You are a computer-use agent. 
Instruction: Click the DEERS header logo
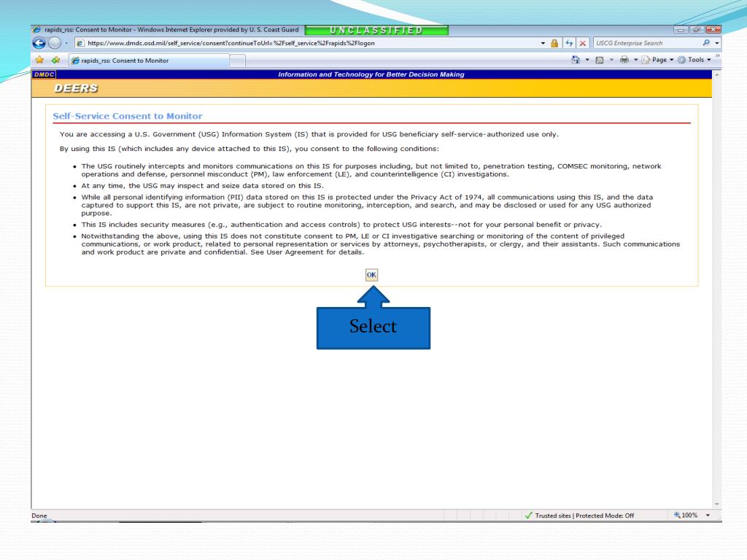76,88
